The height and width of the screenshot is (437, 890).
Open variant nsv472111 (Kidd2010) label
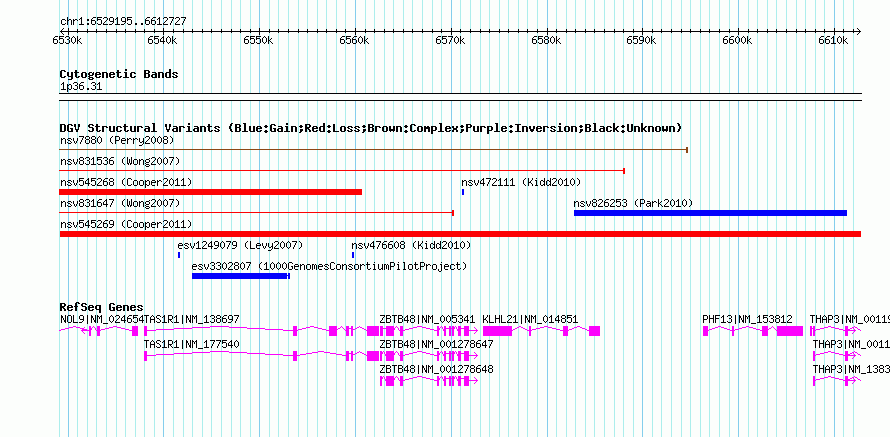521,182
